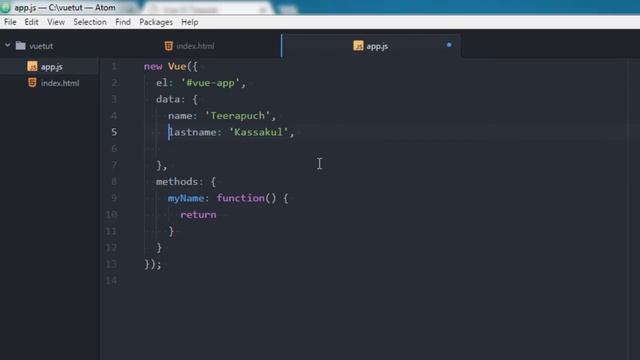
Task: Click the HTML5 icon beside index.html in tree
Action: 32,82
